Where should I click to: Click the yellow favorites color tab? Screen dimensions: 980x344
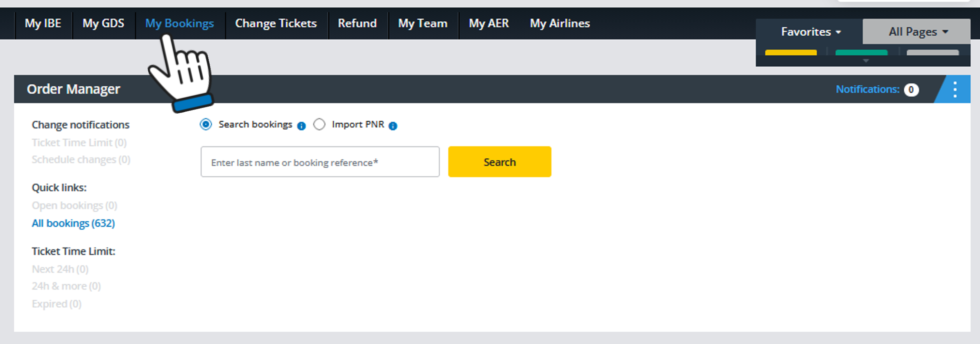[x=790, y=52]
